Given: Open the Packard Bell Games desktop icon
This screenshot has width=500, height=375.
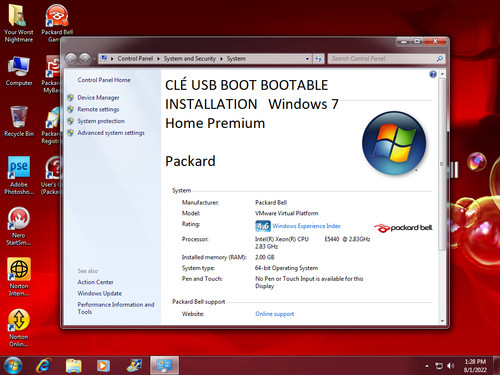Looking at the screenshot, I should [57, 23].
